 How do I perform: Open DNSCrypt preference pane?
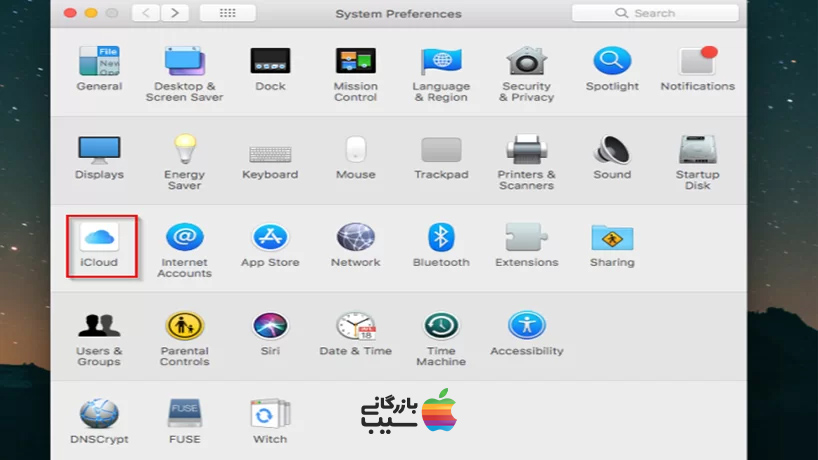tap(99, 421)
